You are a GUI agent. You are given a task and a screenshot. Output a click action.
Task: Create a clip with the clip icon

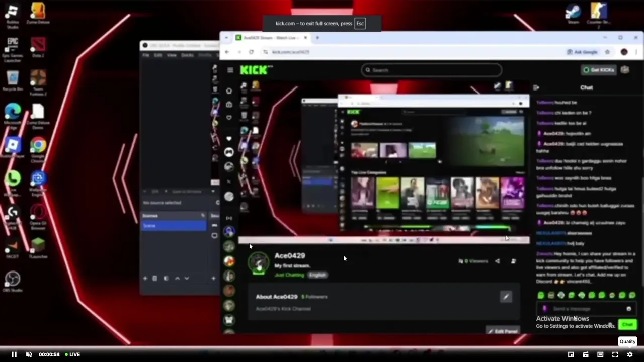pyautogui.click(x=586, y=354)
